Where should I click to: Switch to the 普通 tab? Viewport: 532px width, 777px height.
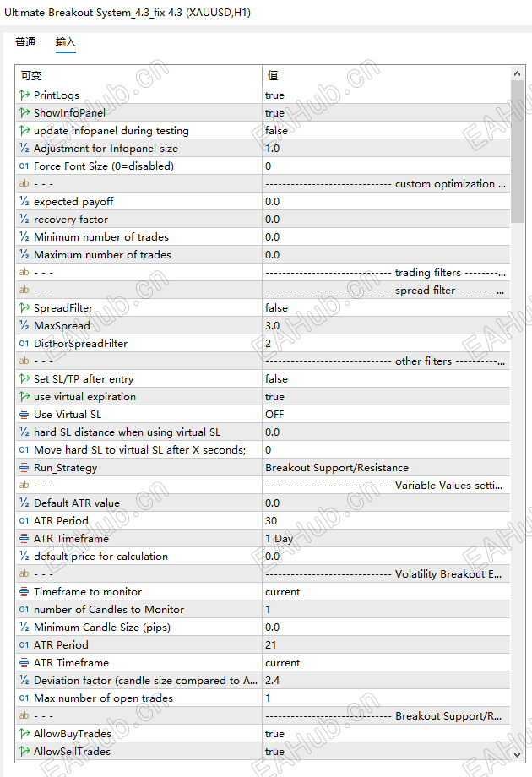click(x=25, y=42)
